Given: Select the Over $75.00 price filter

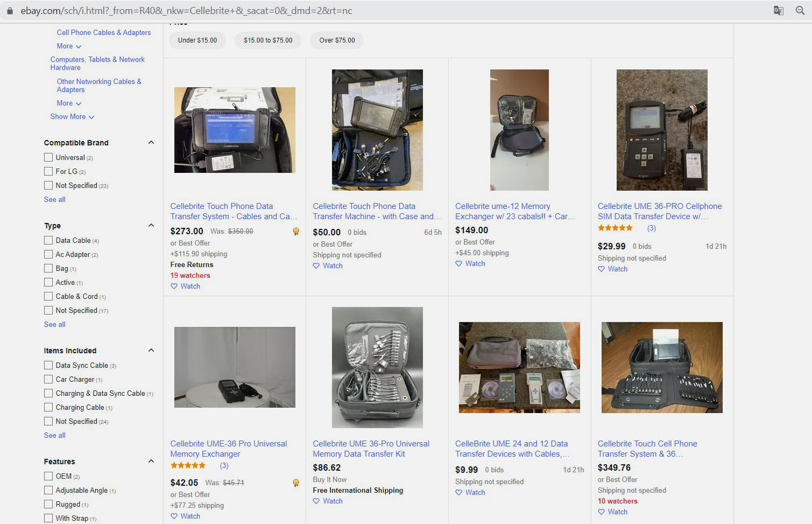Looking at the screenshot, I should (x=337, y=40).
